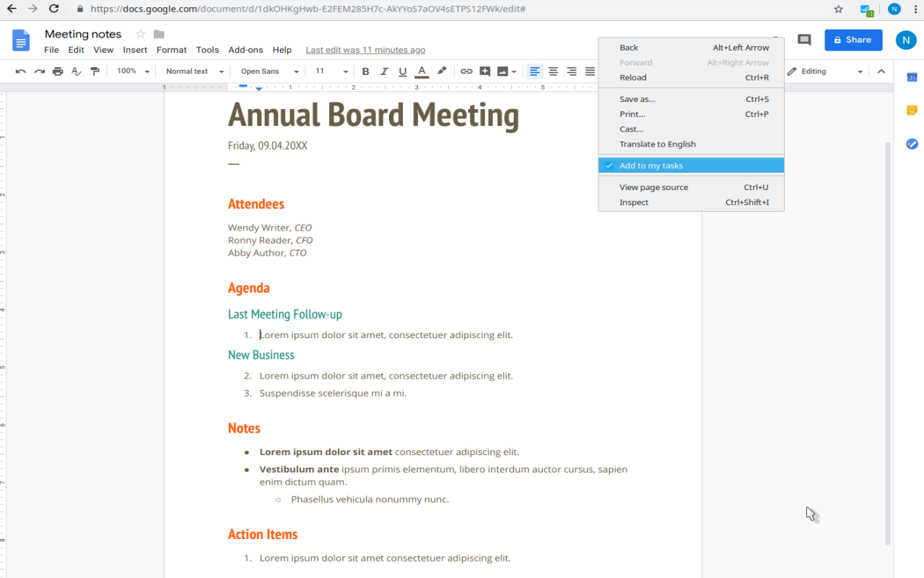Viewport: 924px width, 578px height.
Task: Run the spelling and grammar check icon
Action: tap(76, 71)
